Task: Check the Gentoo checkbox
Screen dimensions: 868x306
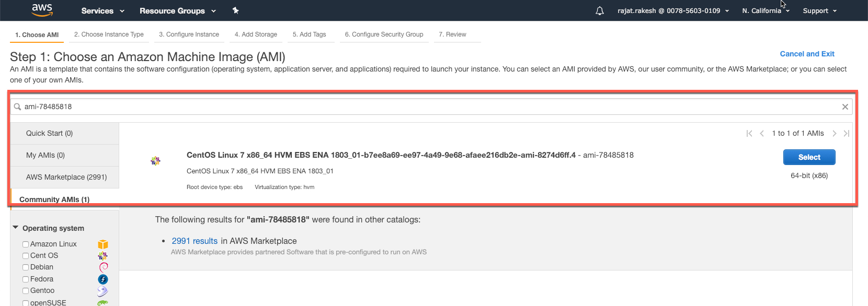Action: tap(26, 291)
